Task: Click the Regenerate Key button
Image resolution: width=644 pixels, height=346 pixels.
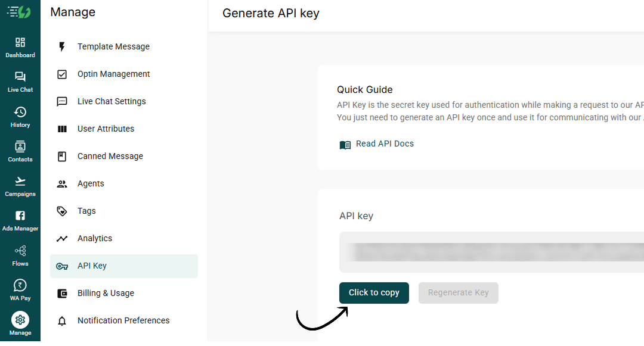Action: click(458, 293)
